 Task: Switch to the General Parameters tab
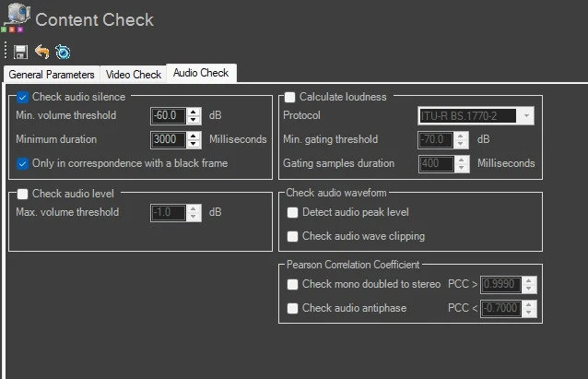click(52, 74)
